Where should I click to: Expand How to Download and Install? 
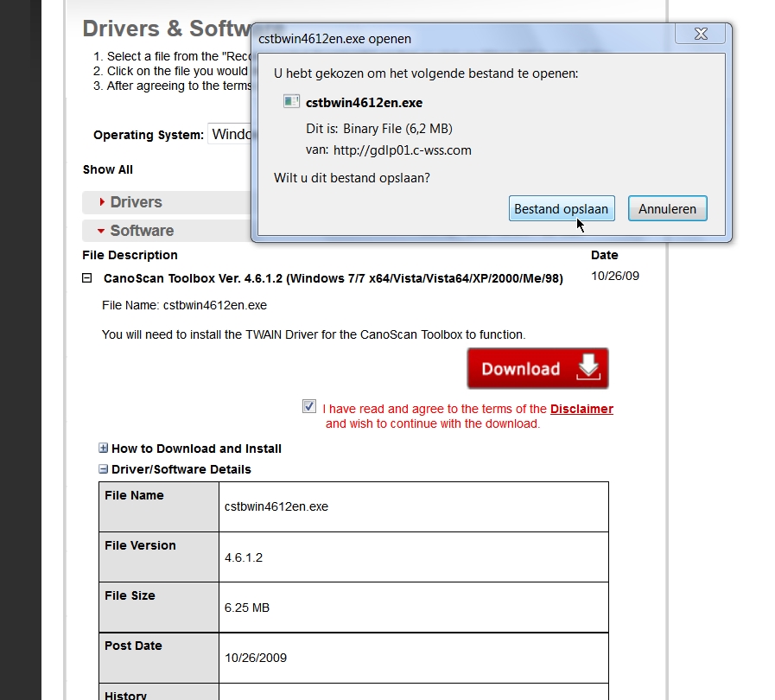pyautogui.click(x=104, y=449)
